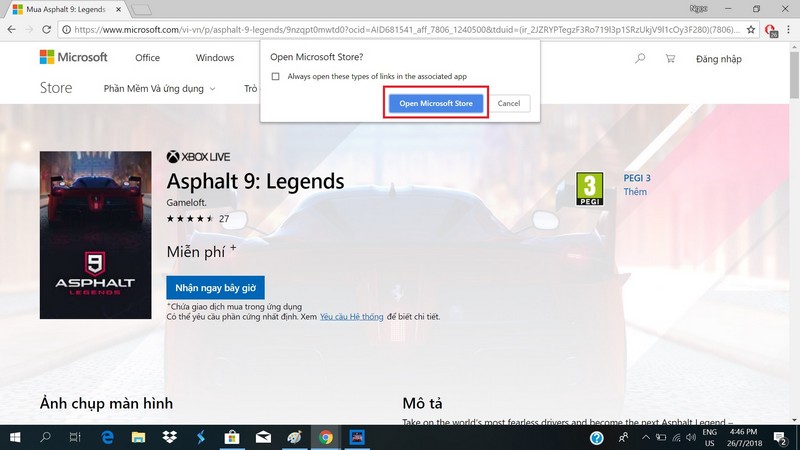
Task: Open the Office menu item
Action: pos(147,58)
